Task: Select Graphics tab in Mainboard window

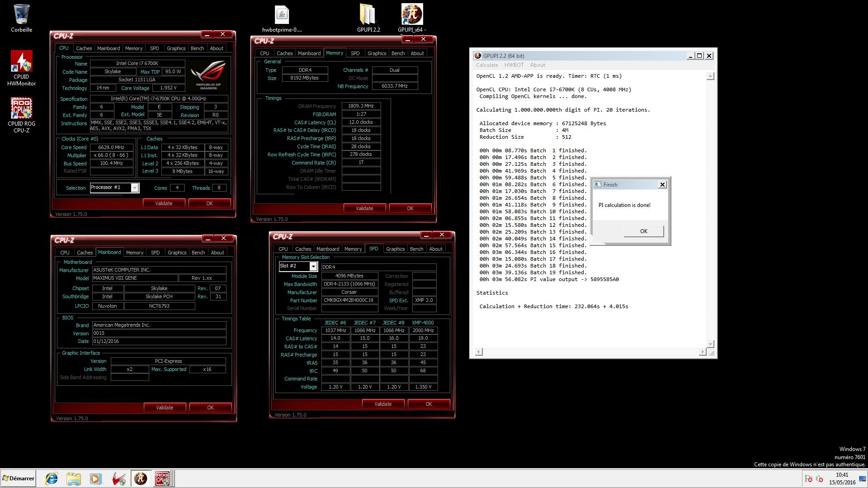Action: click(x=177, y=253)
